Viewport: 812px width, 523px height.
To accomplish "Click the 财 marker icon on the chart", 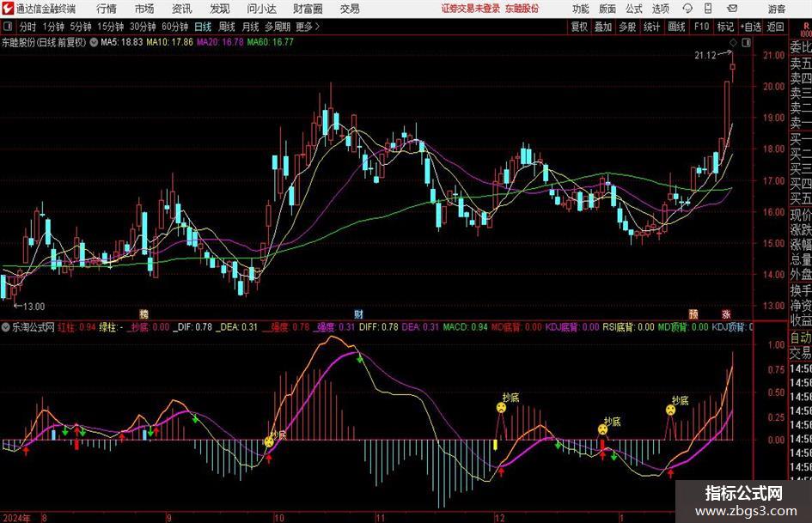I will (358, 313).
